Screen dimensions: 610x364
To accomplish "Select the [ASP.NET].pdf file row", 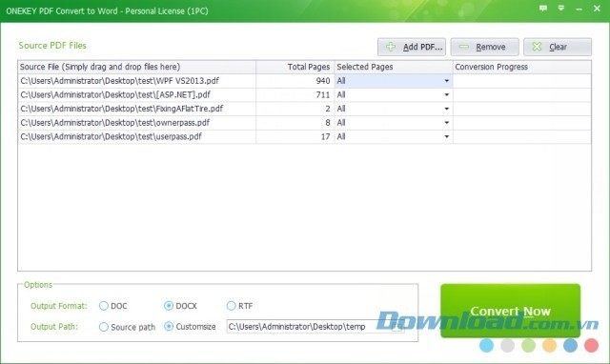I will (305, 95).
